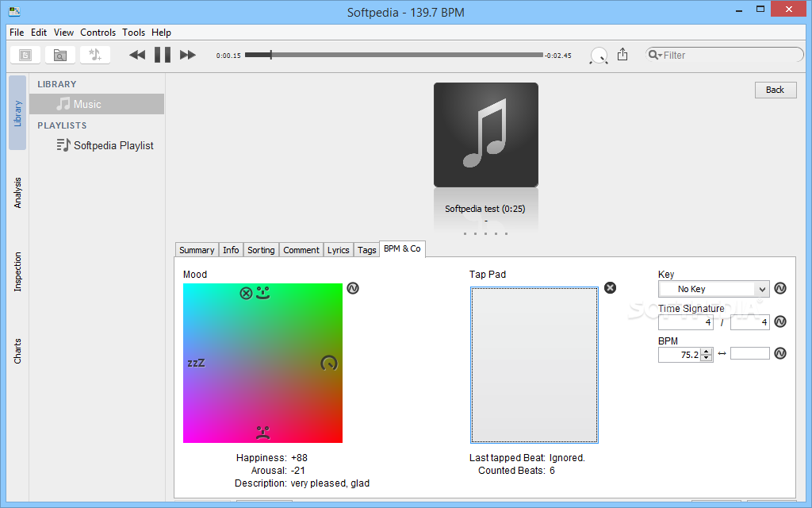Click the analyze icon next to BPM
812x508 pixels.
[780, 353]
